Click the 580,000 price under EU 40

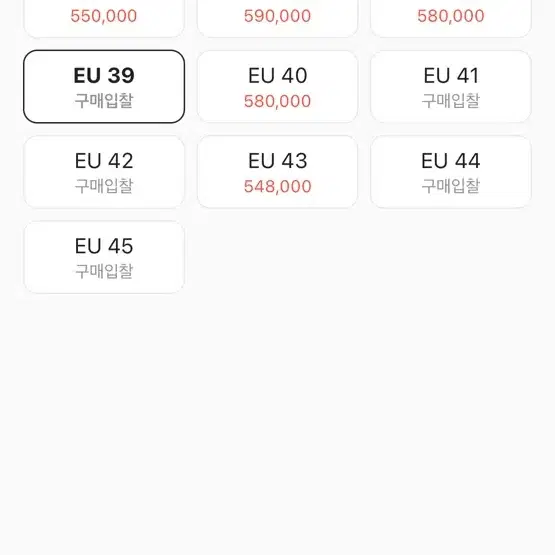(x=278, y=101)
